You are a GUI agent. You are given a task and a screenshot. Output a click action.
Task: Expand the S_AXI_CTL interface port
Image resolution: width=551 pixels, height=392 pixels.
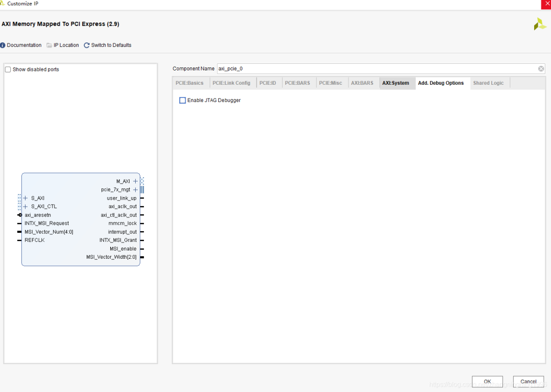click(x=26, y=207)
